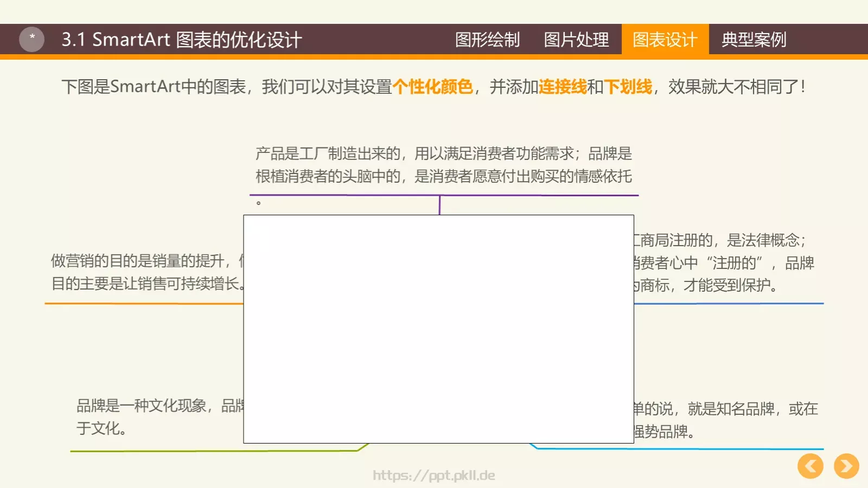The width and height of the screenshot is (868, 488).
Task: Click the orange text 连接线
Action: click(x=563, y=87)
